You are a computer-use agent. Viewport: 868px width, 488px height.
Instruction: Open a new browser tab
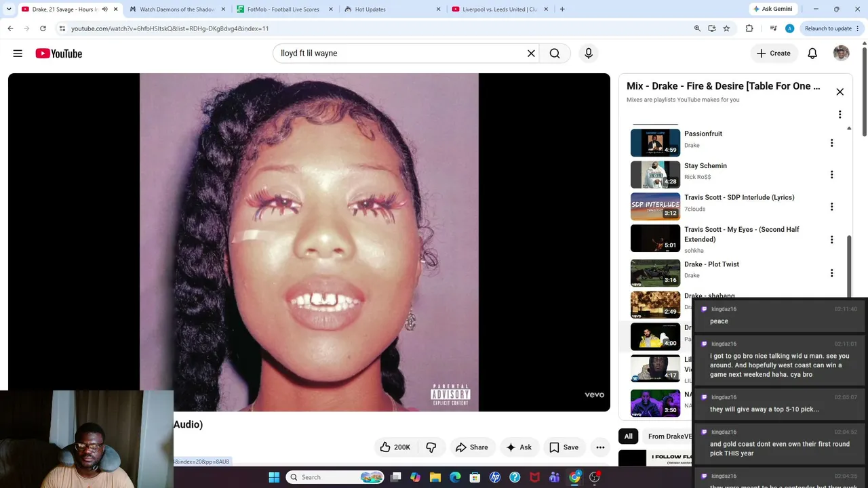[562, 9]
